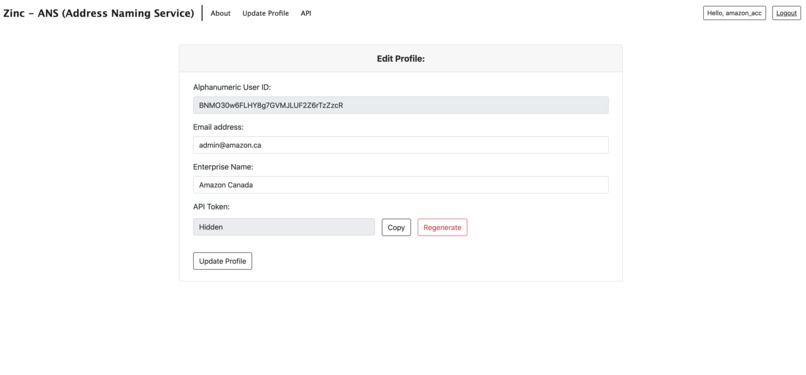Viewport: 806px width, 375px height.
Task: Click the 'Alphanumeric User ID:' label
Action: pyautogui.click(x=232, y=87)
